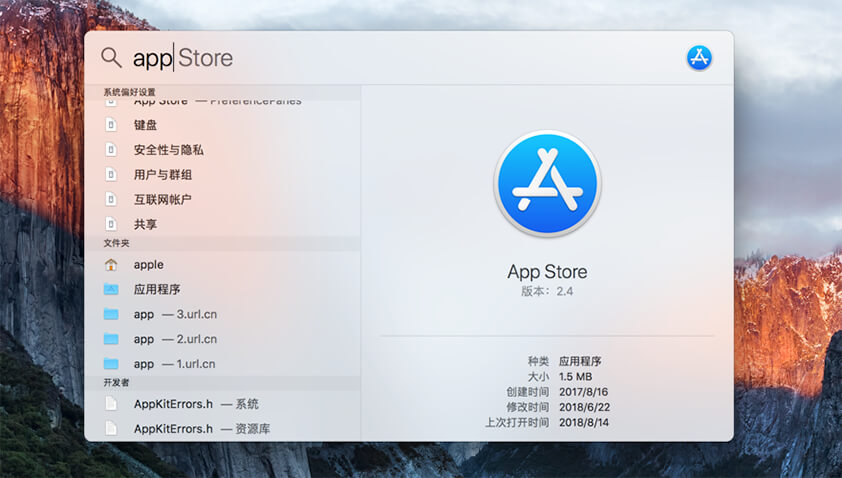Image resolution: width=842 pixels, height=478 pixels.
Task: Click the 版本: 2.4 version text
Action: click(x=547, y=291)
